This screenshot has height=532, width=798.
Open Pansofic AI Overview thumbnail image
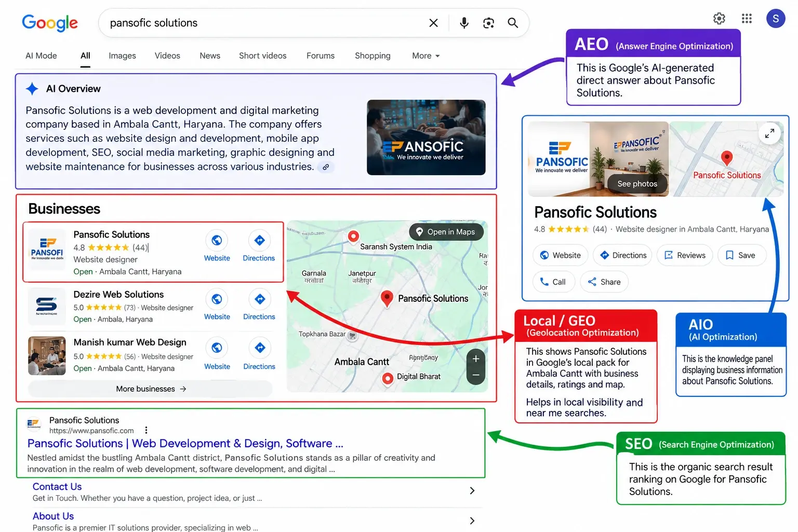click(426, 137)
